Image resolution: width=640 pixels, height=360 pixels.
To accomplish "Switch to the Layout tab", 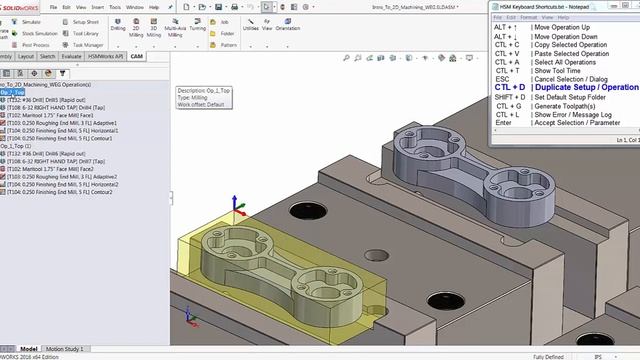I will point(26,56).
